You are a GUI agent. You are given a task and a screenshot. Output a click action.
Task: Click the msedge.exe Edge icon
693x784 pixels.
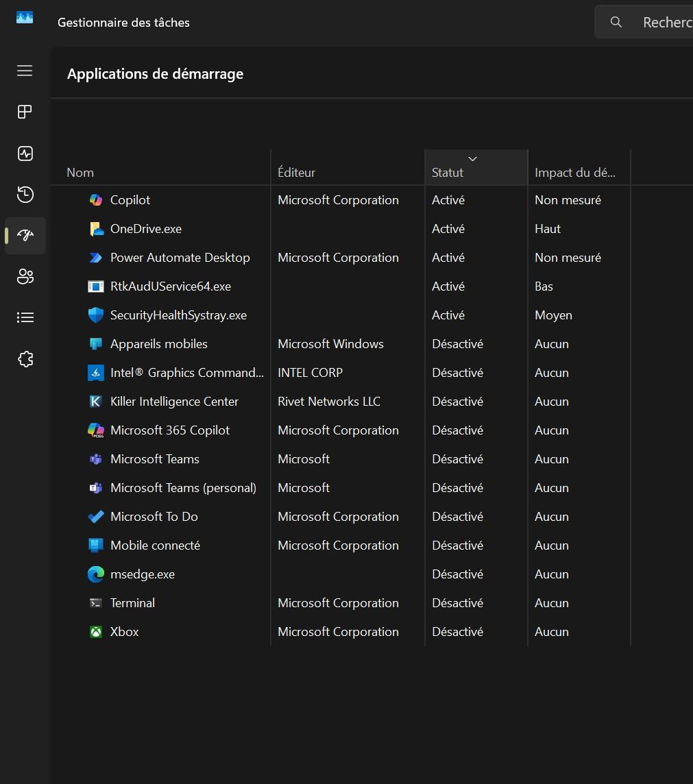point(95,574)
